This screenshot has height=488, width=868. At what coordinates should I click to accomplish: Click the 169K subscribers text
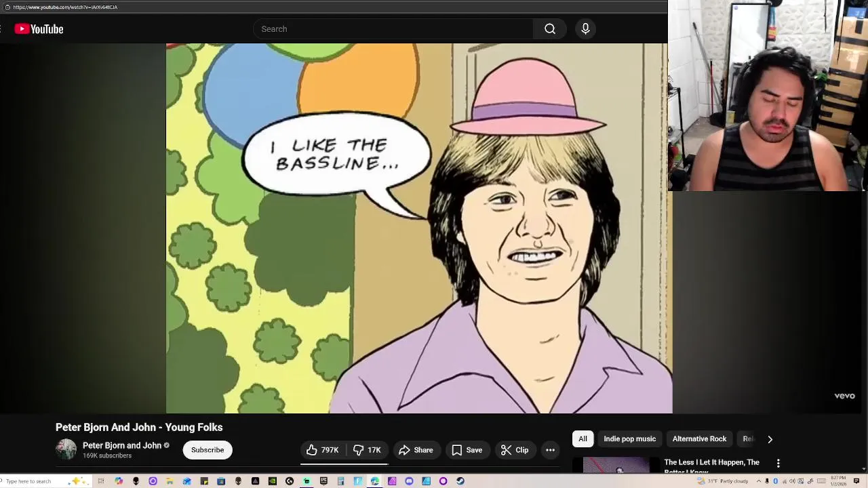(107, 455)
